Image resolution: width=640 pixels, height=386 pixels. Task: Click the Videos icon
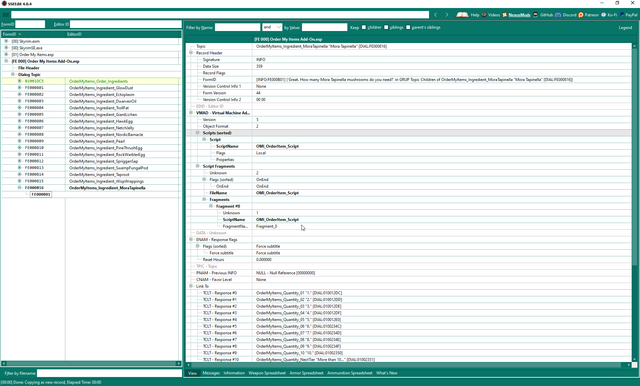point(484,15)
